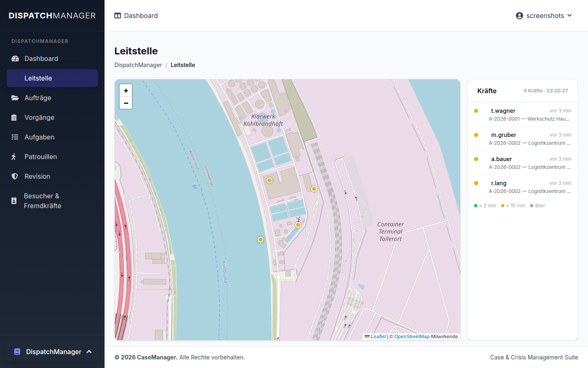Click the DispatchManager breadcrumb link
The height and width of the screenshot is (368, 588).
138,65
